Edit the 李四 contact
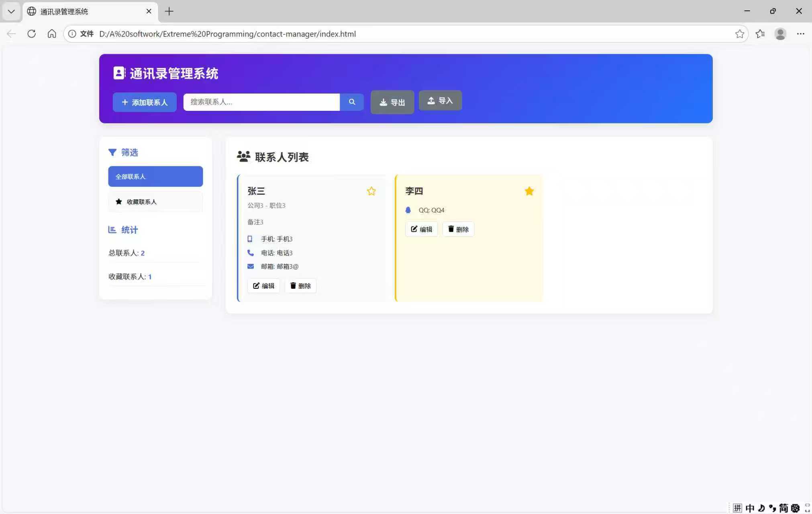812x514 pixels. click(421, 229)
